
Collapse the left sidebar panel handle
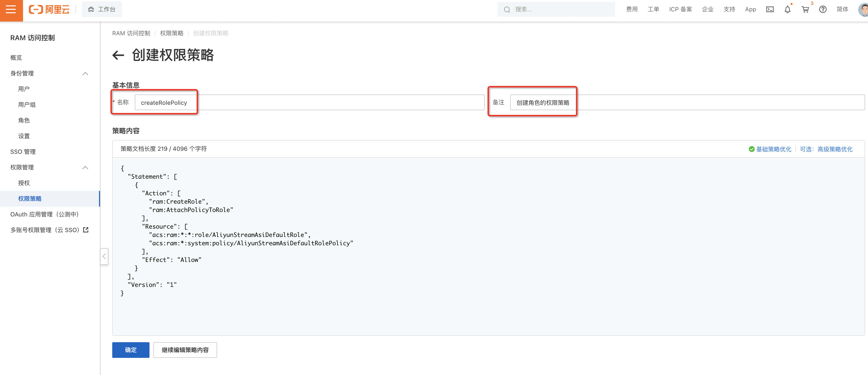104,257
